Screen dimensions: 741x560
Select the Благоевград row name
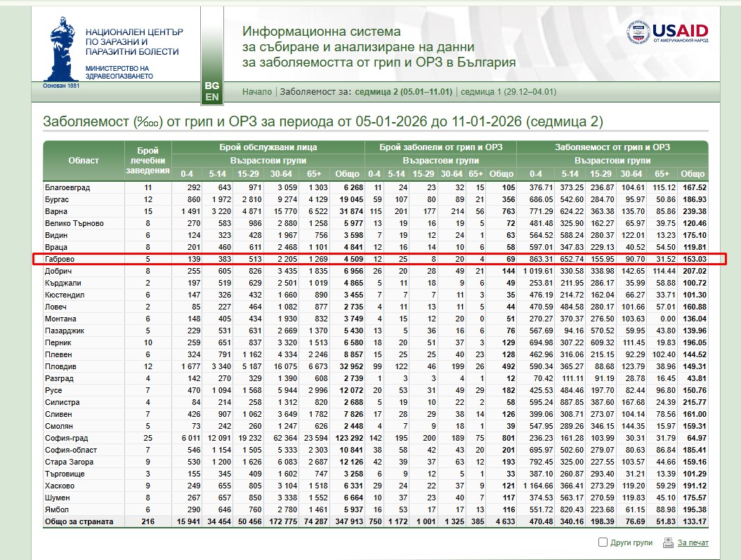67,187
